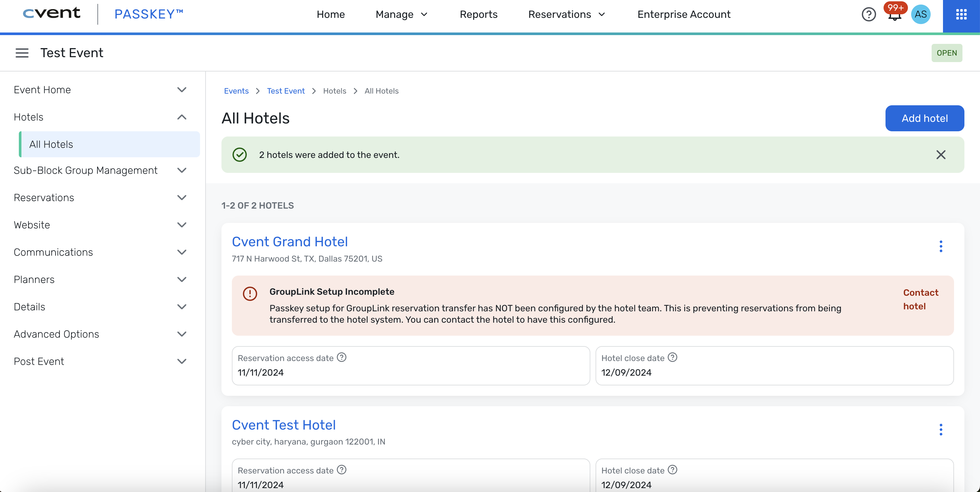This screenshot has height=492, width=980.
Task: Open the Cvent Test Hotel link
Action: 284,425
